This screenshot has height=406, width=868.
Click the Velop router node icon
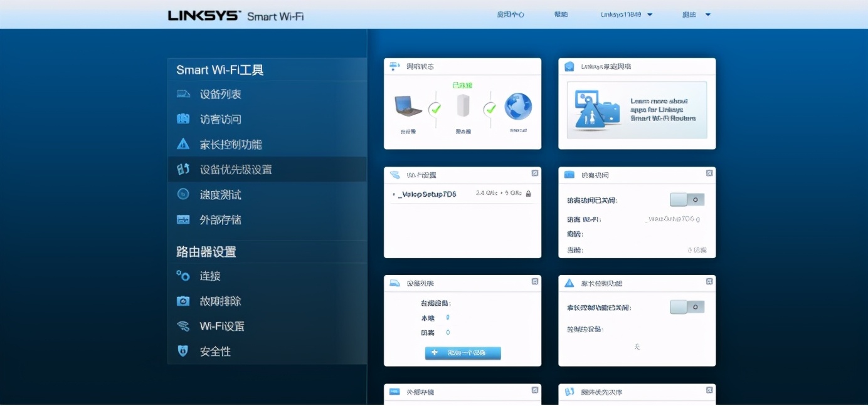(463, 107)
